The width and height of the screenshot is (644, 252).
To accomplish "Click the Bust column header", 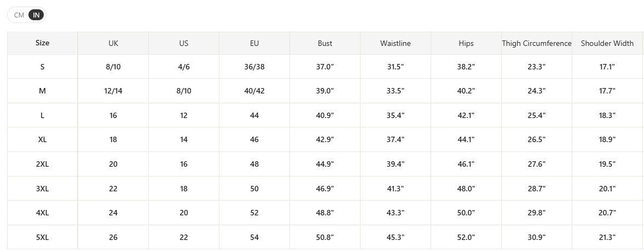I will (325, 43).
